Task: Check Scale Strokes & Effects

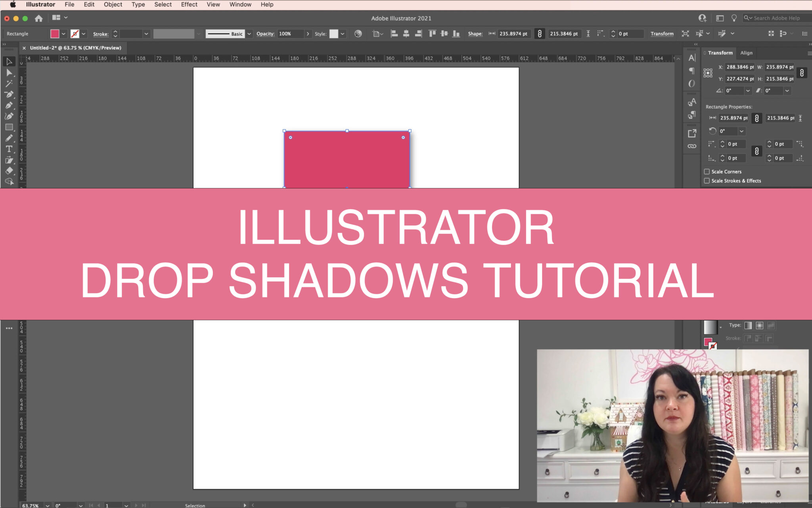Action: [707, 181]
